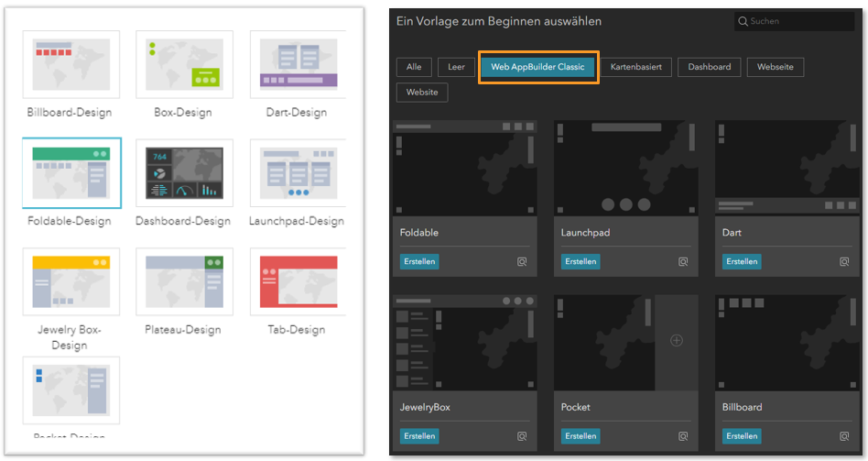Image resolution: width=868 pixels, height=461 pixels.
Task: Click Erstellen on the Dart template
Action: click(x=742, y=261)
